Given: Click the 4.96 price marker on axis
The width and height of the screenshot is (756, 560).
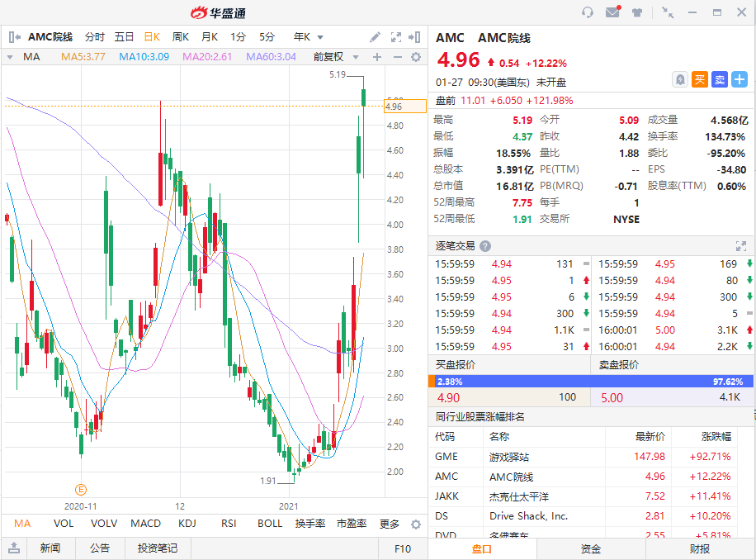Looking at the screenshot, I should 405,106.
